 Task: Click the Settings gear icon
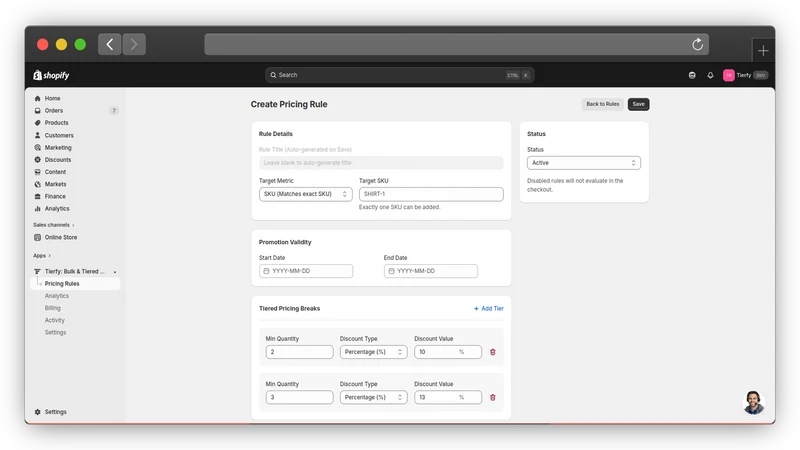[37, 412]
